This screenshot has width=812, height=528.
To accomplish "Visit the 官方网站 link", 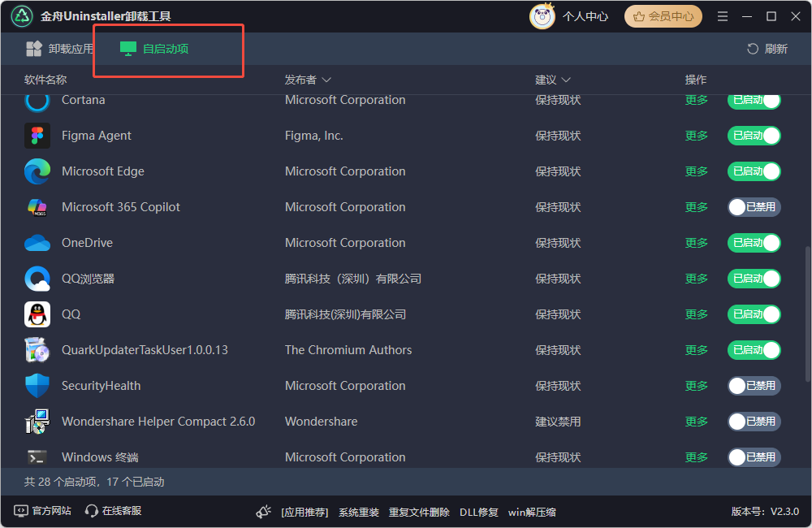I will coord(51,511).
